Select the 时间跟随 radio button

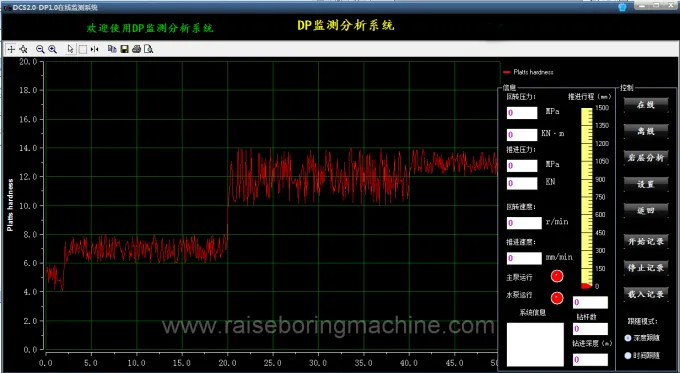coord(628,355)
